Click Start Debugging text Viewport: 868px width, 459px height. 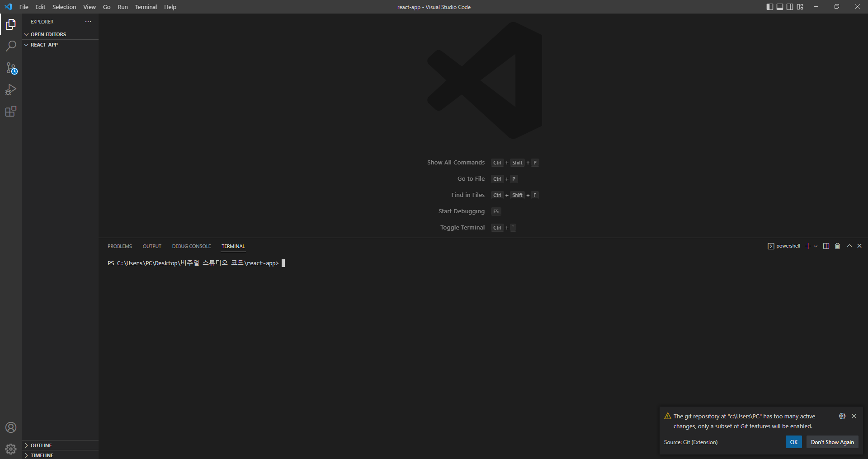[x=462, y=211]
